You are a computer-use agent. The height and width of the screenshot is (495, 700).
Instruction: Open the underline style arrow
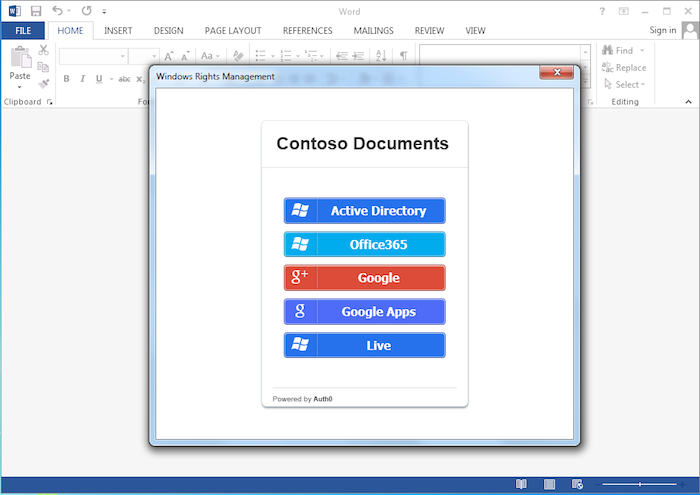111,79
